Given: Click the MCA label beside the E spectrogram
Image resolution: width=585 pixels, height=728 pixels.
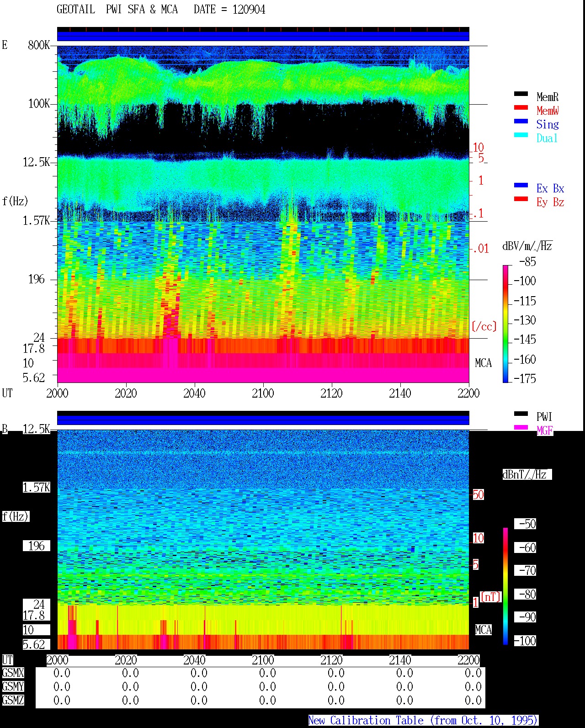Looking at the screenshot, I should click(x=483, y=363).
